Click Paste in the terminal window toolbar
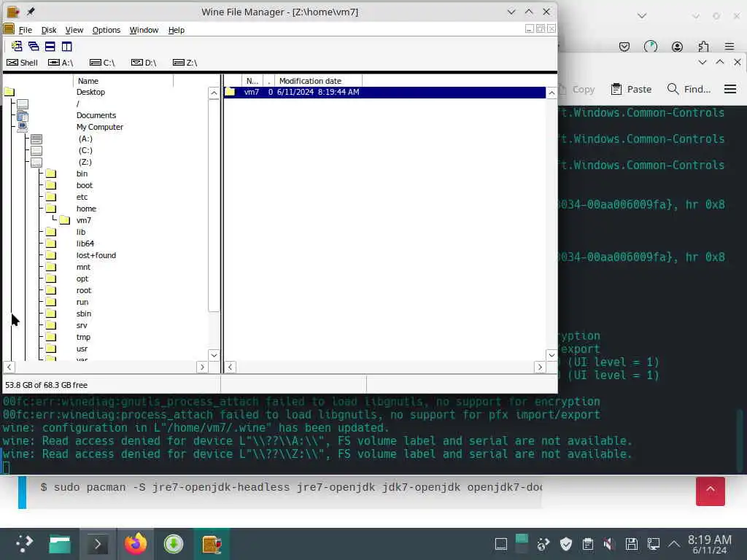 631,89
